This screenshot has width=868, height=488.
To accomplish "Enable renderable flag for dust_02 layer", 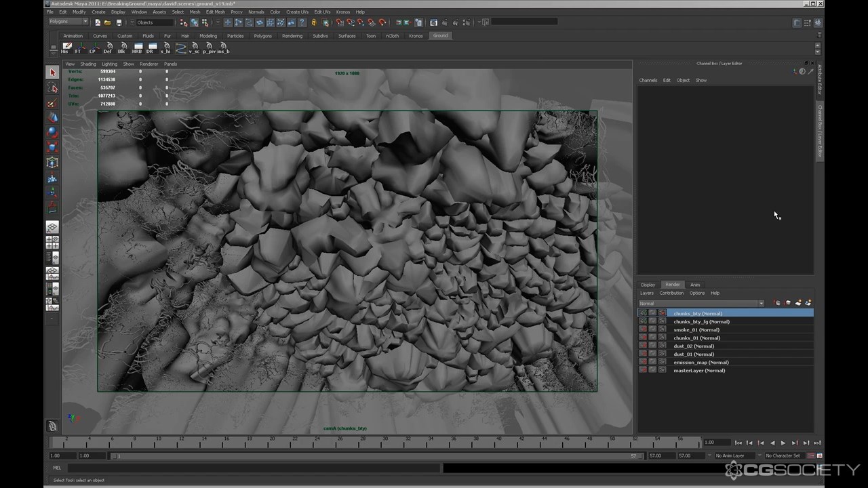I will (x=643, y=346).
